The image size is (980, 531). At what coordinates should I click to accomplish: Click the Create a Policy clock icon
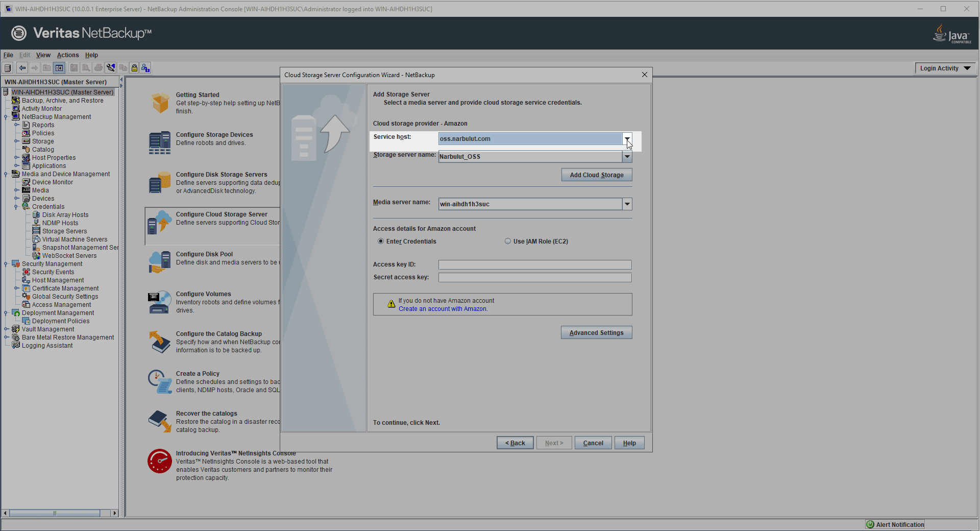160,382
